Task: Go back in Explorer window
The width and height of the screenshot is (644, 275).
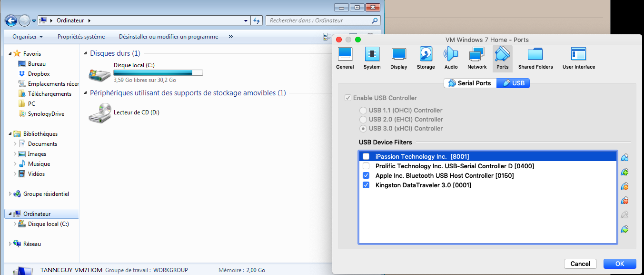Action: (x=11, y=20)
